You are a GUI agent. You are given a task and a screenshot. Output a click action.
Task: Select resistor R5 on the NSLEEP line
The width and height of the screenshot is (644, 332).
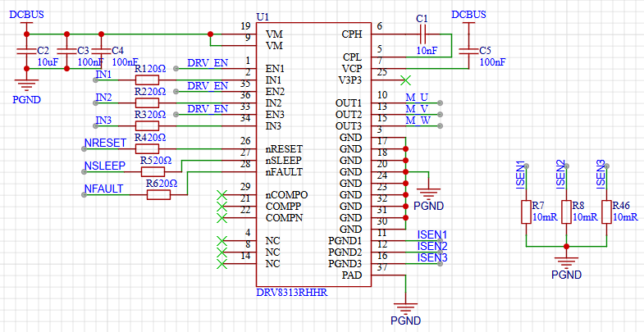point(153,171)
